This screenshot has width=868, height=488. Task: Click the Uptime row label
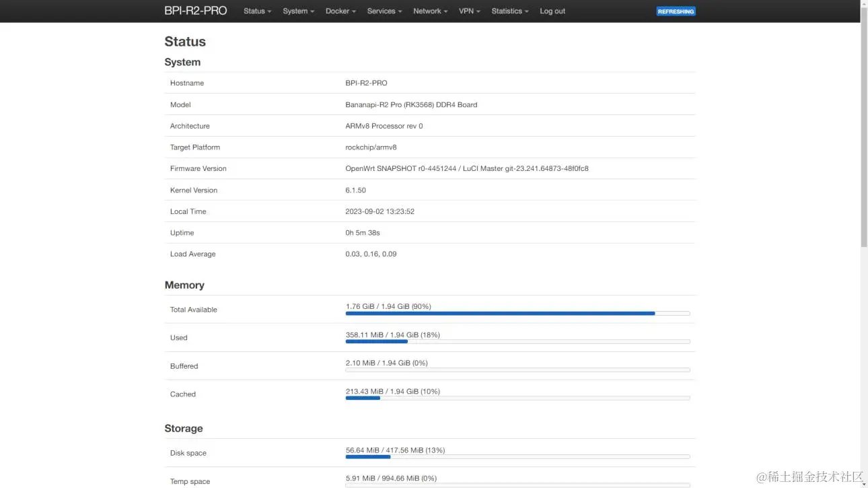click(x=182, y=233)
